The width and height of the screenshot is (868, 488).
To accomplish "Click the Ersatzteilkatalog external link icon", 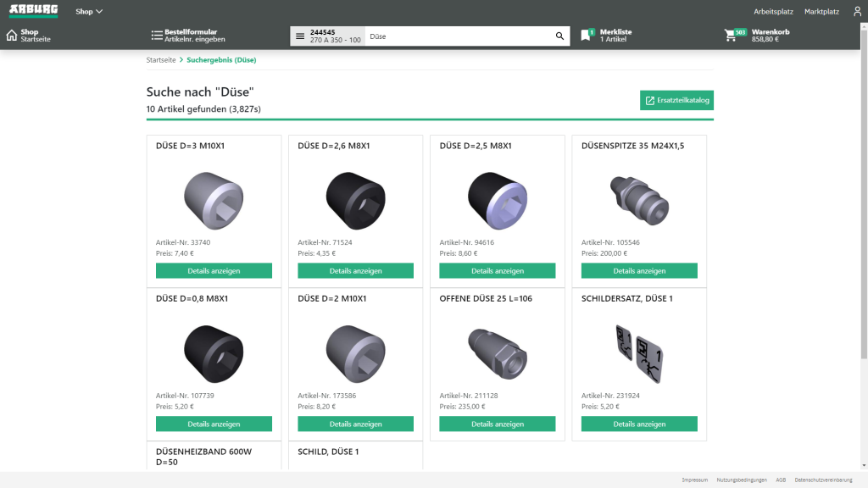I will [x=651, y=100].
